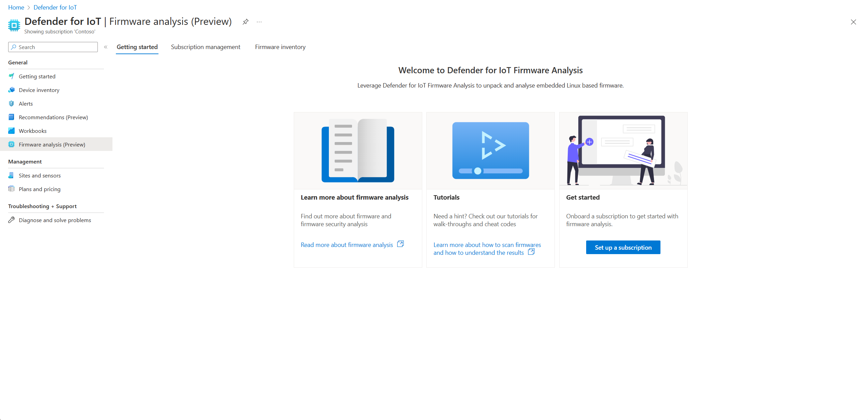Screen dimensions: 868x420
Task: Select Sites and sensors item
Action: 40,175
